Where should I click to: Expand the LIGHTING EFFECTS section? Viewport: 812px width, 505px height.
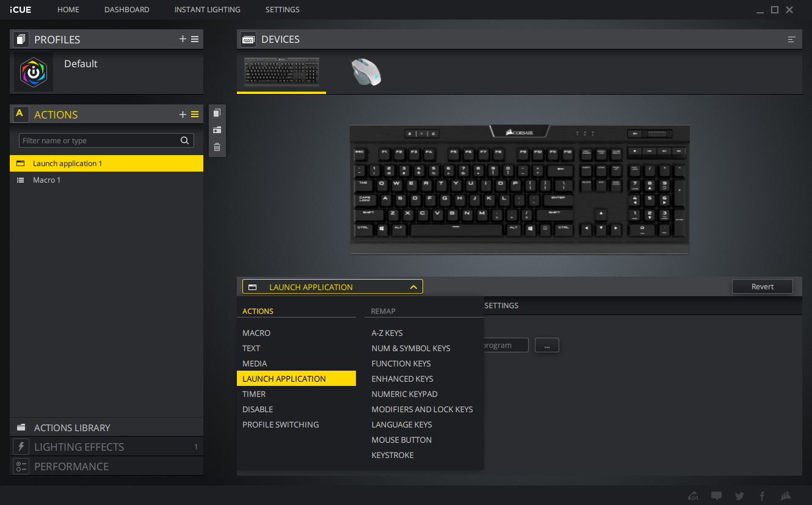tap(106, 447)
